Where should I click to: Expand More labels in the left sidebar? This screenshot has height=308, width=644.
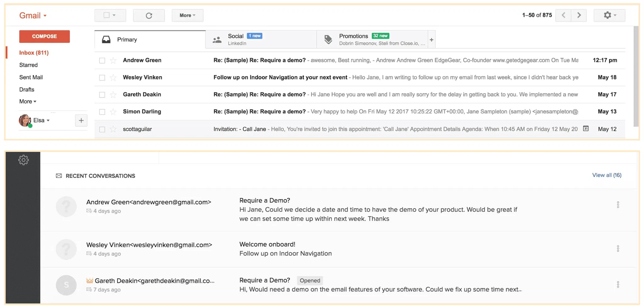pos(28,101)
